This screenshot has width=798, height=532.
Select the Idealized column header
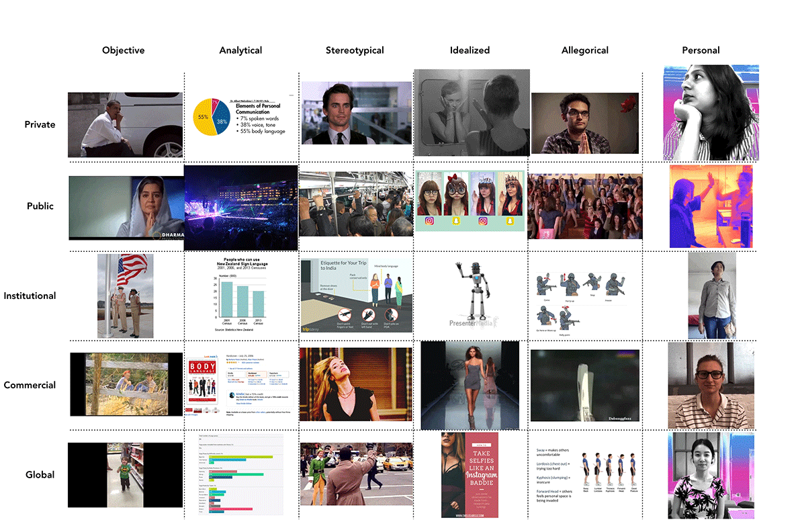[470, 50]
